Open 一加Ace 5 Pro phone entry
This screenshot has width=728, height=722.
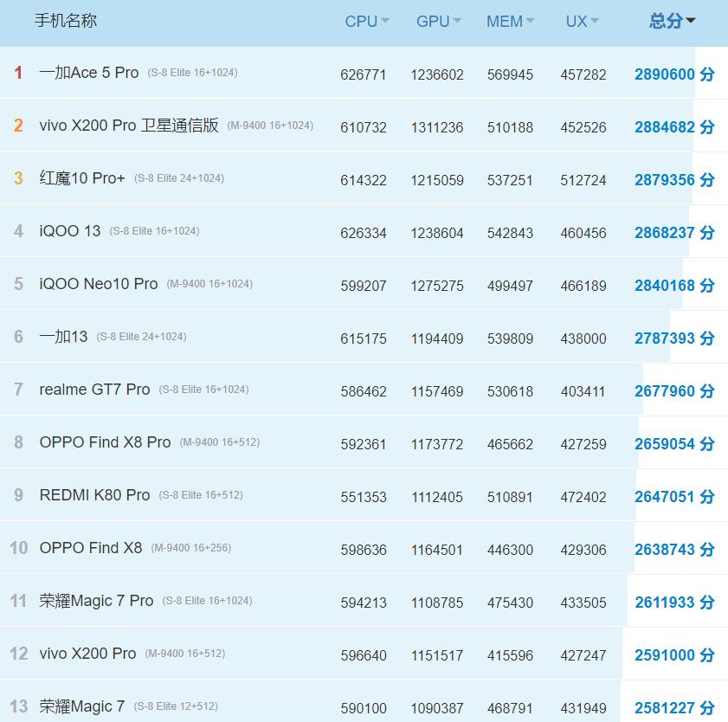click(x=89, y=73)
